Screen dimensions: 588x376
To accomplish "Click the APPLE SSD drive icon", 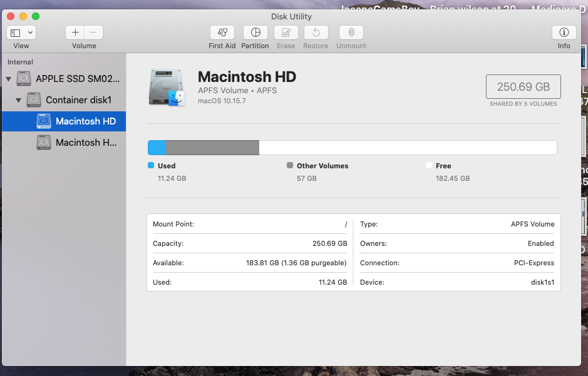I will [24, 79].
